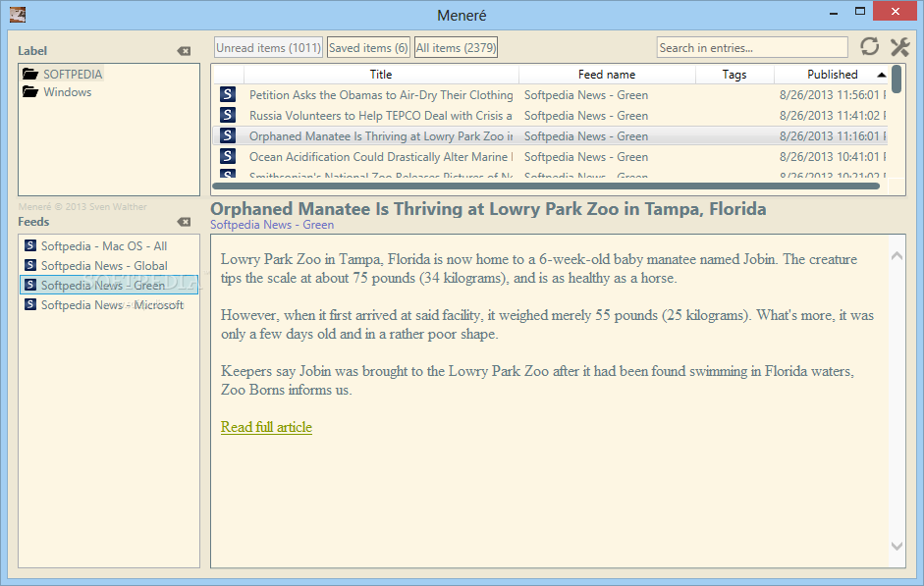Viewport: 924px width, 586px height.
Task: Click the entry list horizontal scrollbar
Action: click(546, 186)
